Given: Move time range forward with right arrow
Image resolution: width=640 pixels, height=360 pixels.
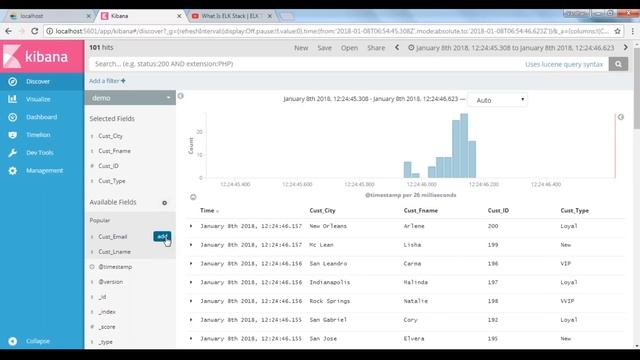Looking at the screenshot, I should tap(626, 48).
